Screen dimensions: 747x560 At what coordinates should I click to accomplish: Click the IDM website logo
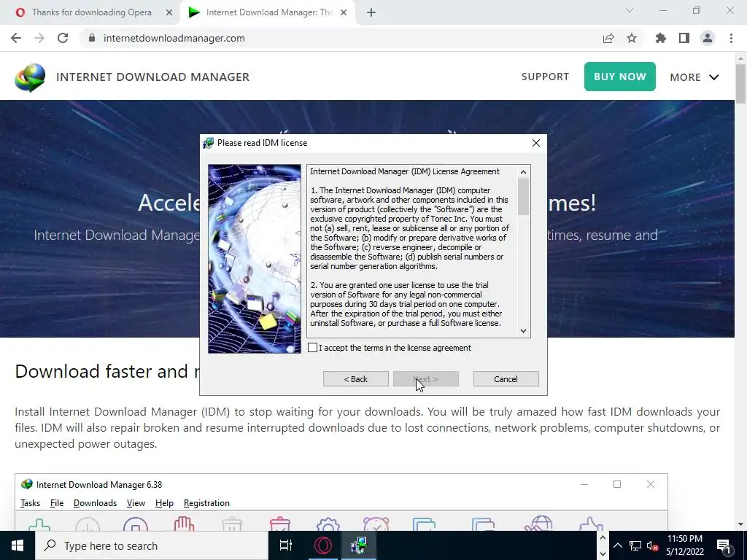[30, 77]
